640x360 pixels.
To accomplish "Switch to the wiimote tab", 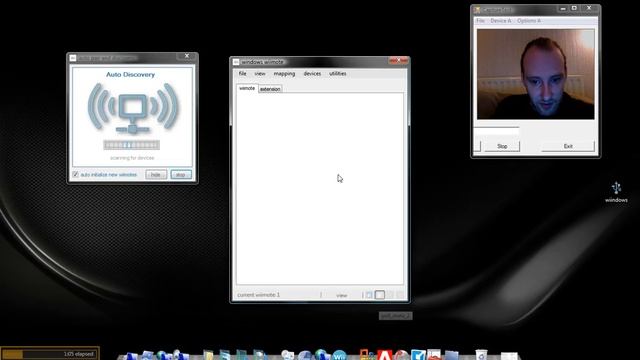I will [247, 88].
